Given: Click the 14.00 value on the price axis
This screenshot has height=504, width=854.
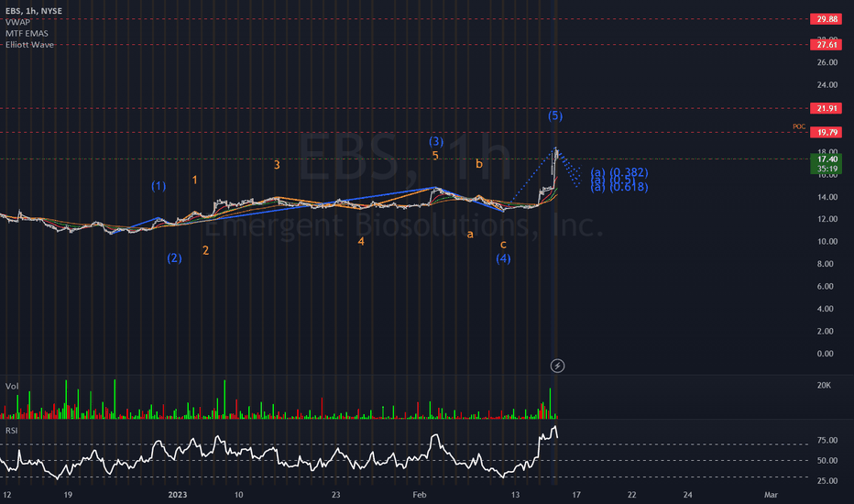Looking at the screenshot, I should click(827, 197).
